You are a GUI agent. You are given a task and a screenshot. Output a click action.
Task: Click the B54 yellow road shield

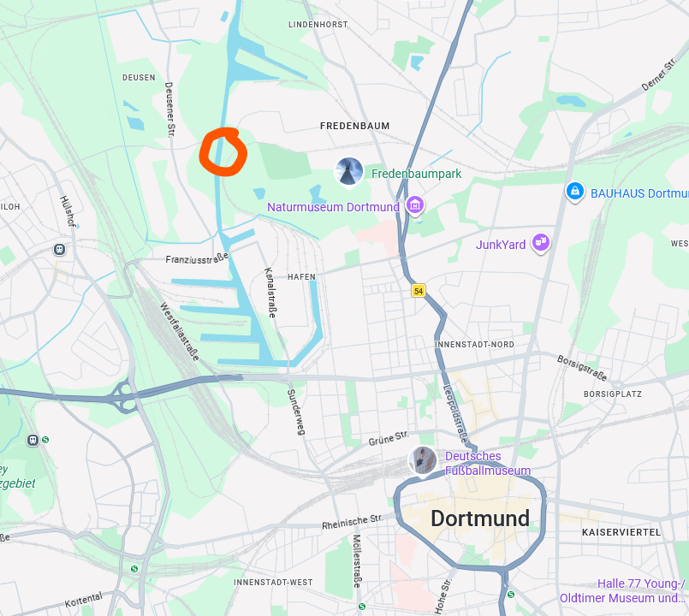point(419,291)
